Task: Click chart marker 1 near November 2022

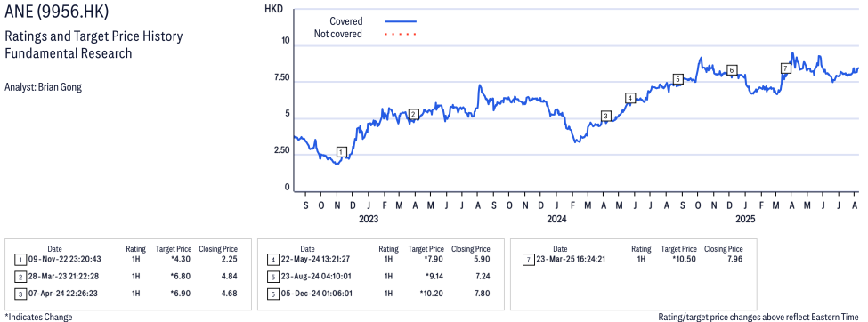Action: click(342, 151)
